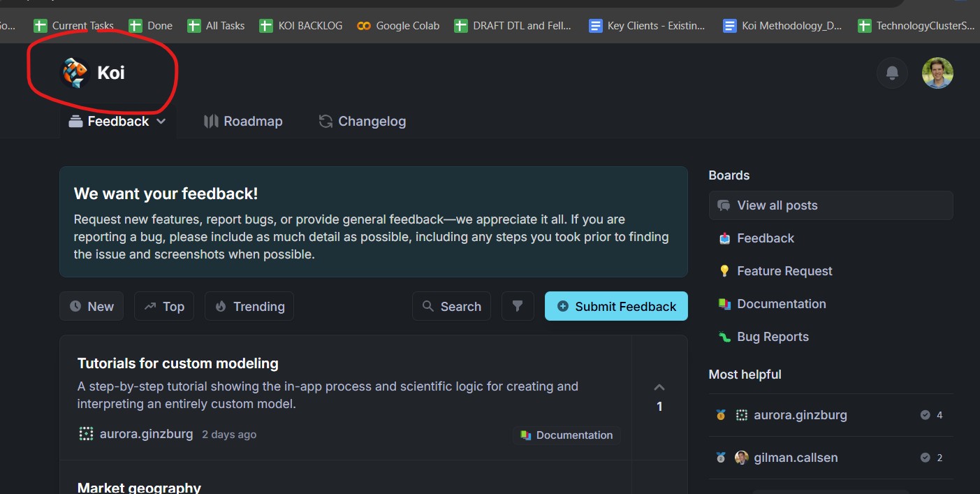This screenshot has width=980, height=494.
Task: Sort posts by Trending
Action: [249, 306]
